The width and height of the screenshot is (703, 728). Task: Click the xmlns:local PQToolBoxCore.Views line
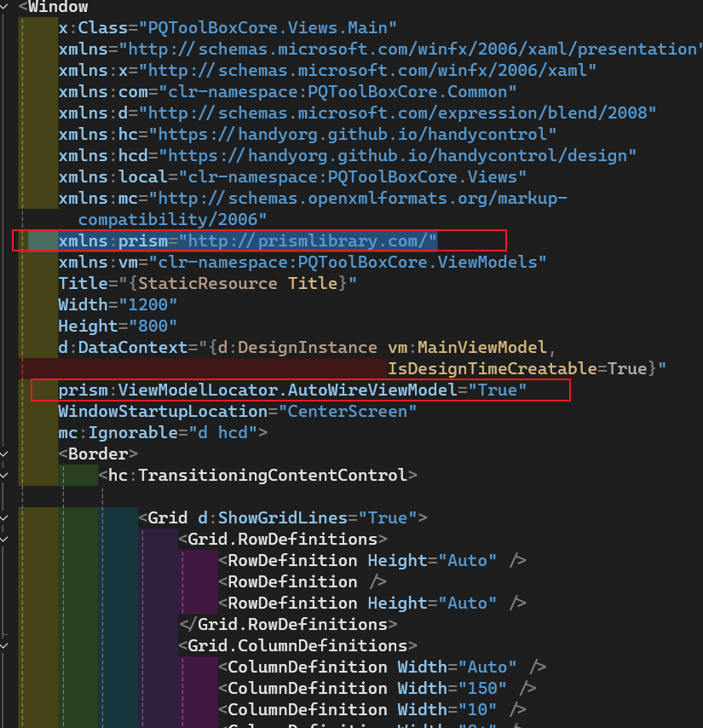[x=292, y=177]
